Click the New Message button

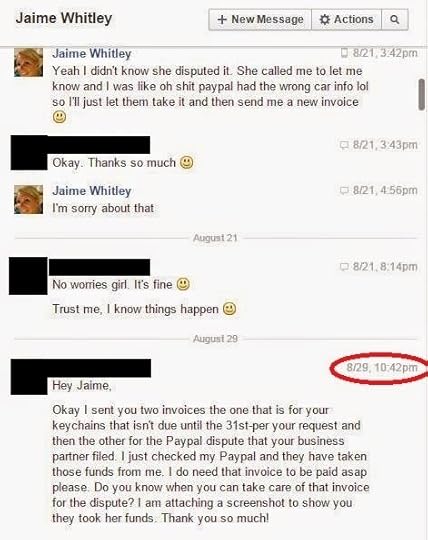(x=260, y=20)
